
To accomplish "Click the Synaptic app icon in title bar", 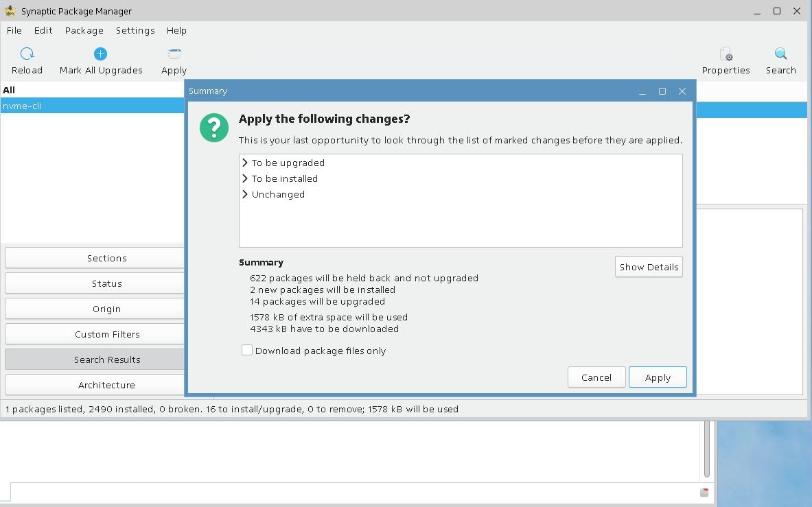I will tap(10, 11).
